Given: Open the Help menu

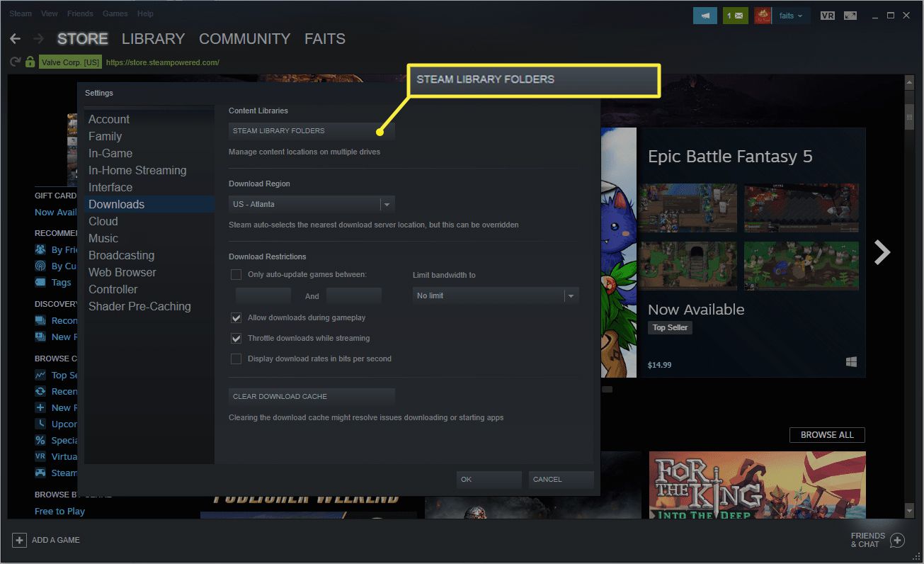Looking at the screenshot, I should click(x=145, y=13).
